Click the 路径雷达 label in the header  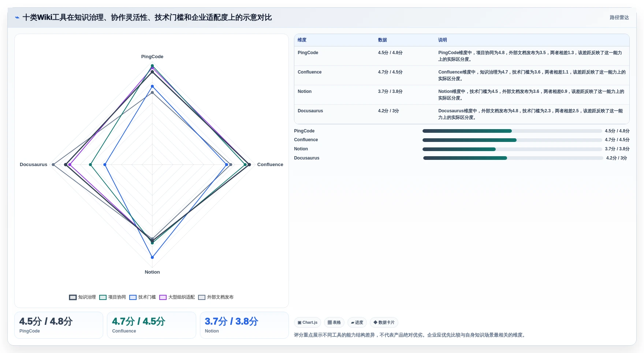[x=619, y=18]
